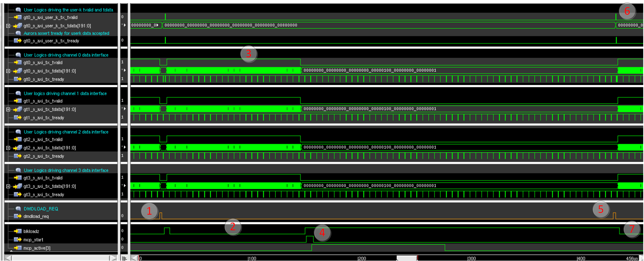The width and height of the screenshot is (644, 261).
Task: Click 'Aurora assert tready for userk data accepted' label
Action: pos(66,33)
